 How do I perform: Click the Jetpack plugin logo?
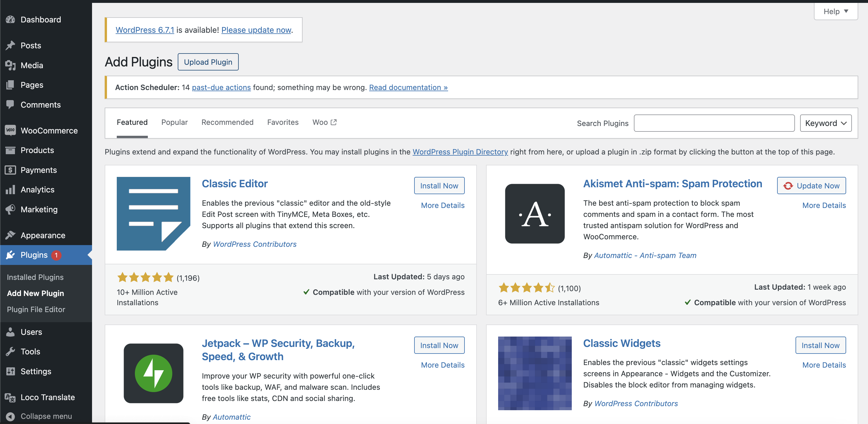(153, 373)
